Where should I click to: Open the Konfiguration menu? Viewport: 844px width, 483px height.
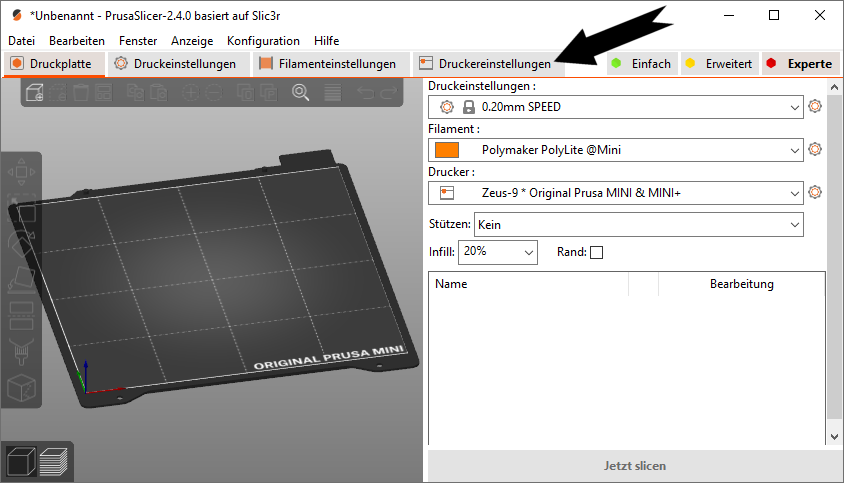(263, 41)
